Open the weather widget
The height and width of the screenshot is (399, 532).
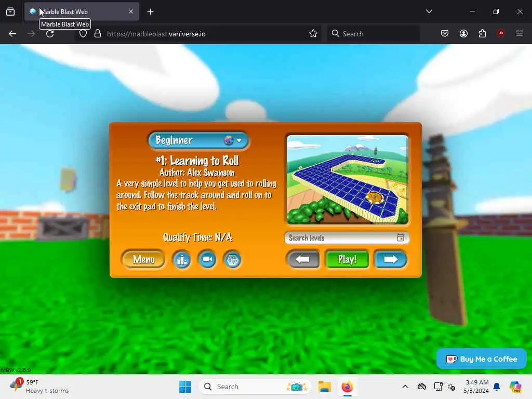pyautogui.click(x=39, y=387)
